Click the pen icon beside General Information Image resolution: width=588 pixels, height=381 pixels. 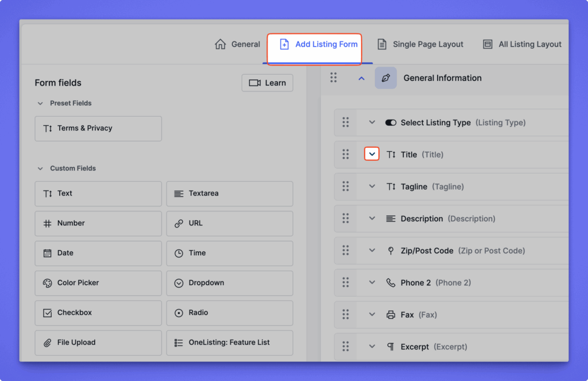coord(386,78)
